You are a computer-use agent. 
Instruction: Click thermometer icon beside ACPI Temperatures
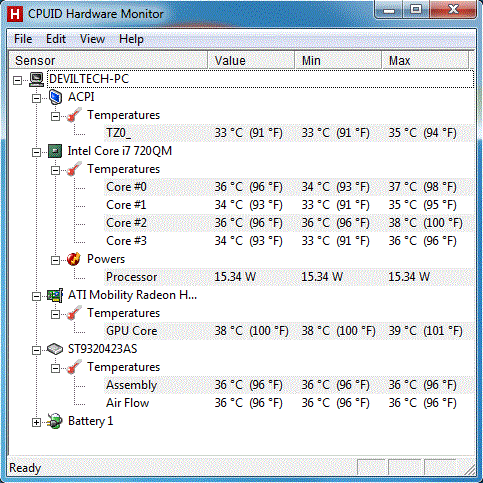coord(74,115)
